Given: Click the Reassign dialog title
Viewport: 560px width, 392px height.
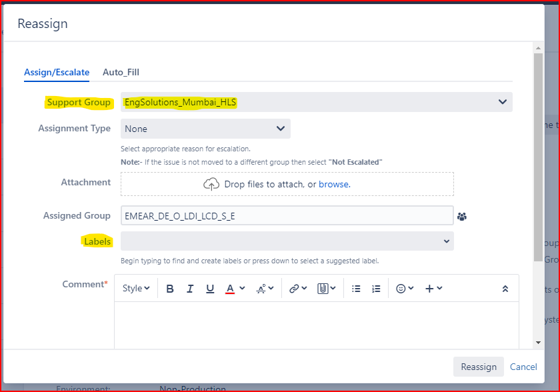Looking at the screenshot, I should pos(43,23).
